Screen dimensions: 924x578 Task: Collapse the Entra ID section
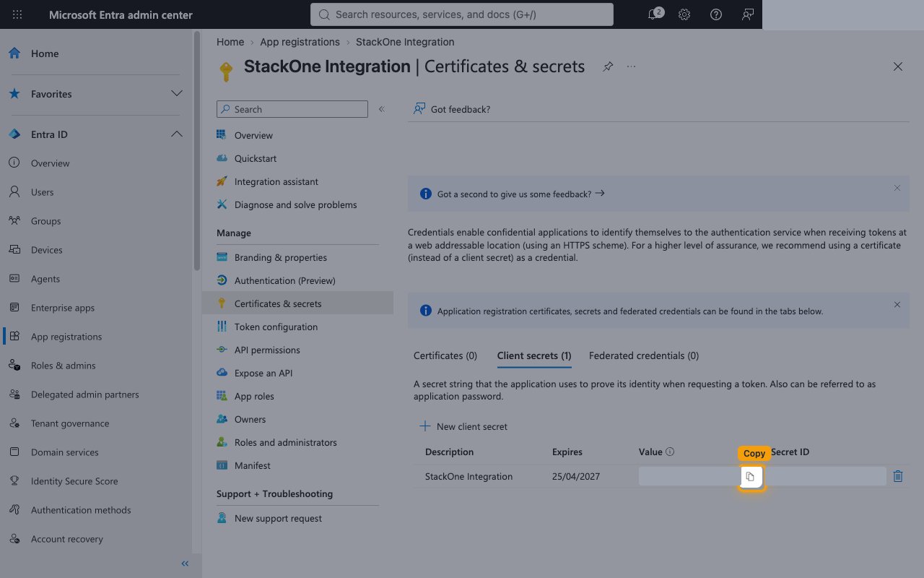click(176, 134)
